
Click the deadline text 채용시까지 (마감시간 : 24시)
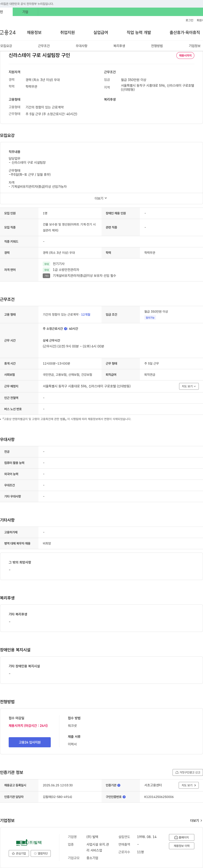(28, 725)
